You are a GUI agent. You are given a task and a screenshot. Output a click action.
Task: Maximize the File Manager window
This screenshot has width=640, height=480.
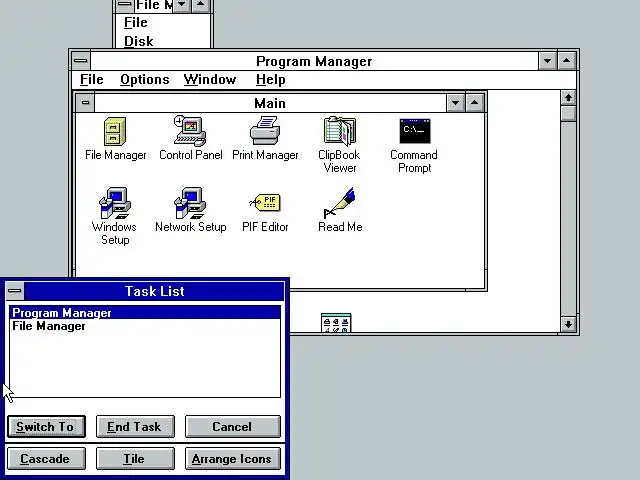point(200,5)
